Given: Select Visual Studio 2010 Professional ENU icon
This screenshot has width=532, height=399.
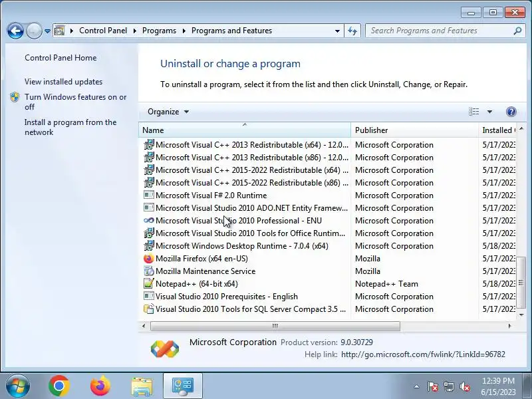Looking at the screenshot, I should pyautogui.click(x=148, y=221).
